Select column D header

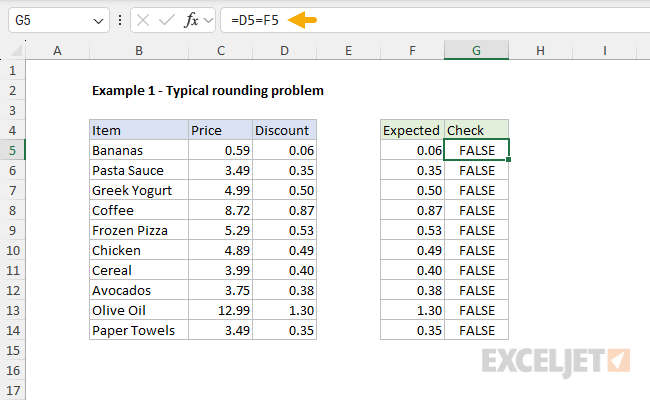coord(284,51)
